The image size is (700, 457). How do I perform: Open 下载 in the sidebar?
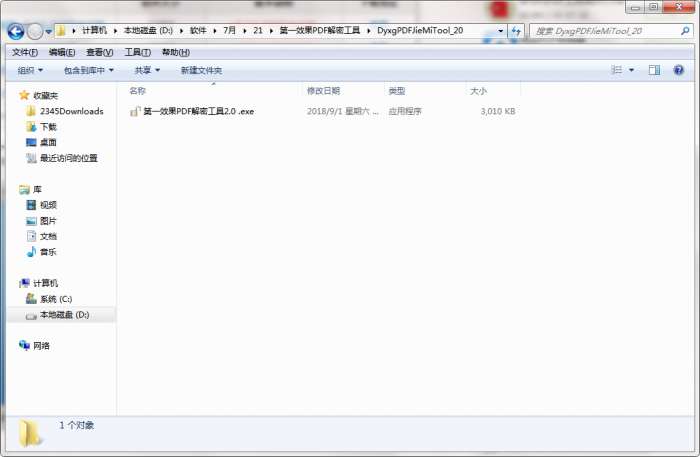(48, 127)
